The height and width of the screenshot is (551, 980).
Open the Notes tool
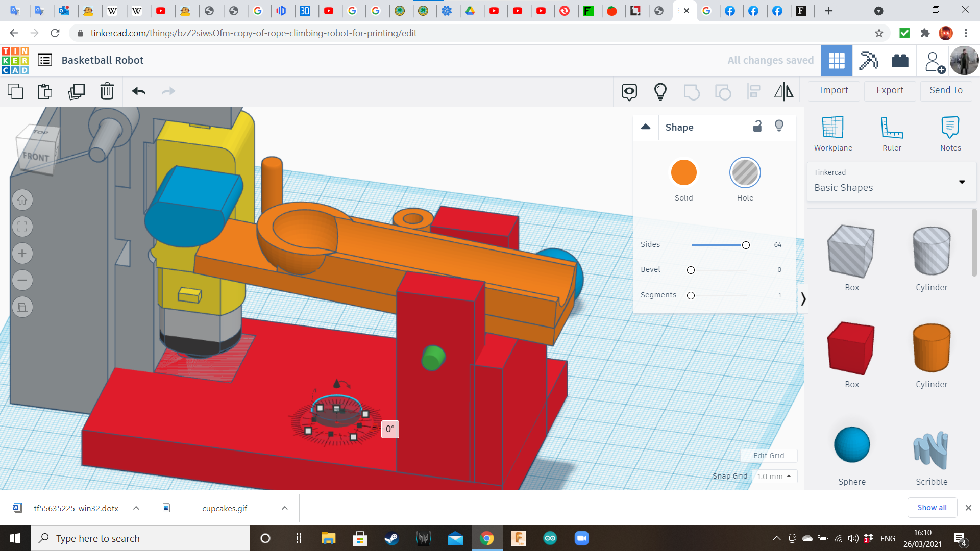coord(950,133)
